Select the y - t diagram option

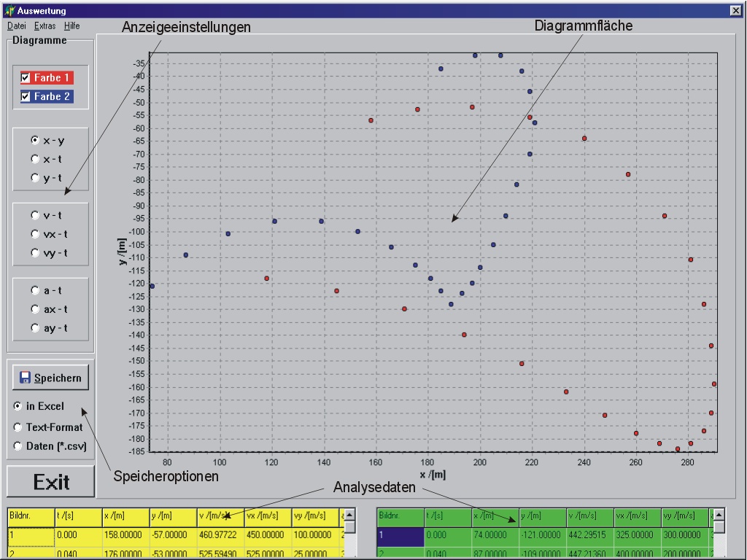pos(35,178)
